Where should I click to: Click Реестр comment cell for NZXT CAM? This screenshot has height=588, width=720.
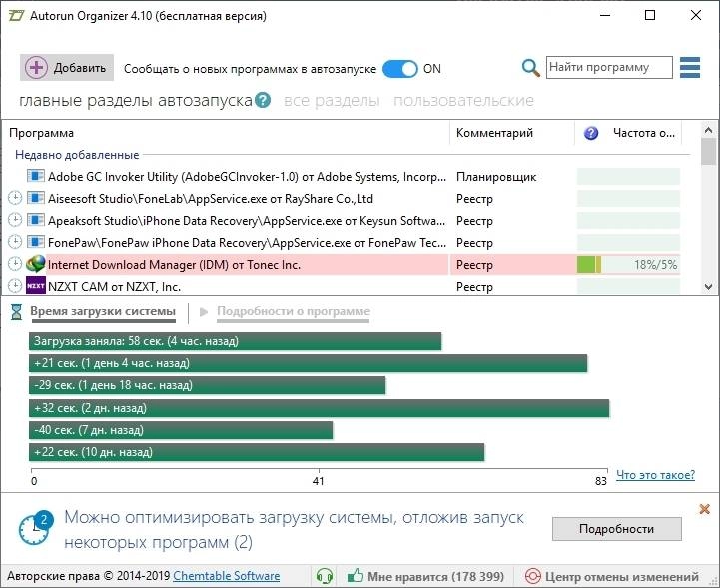(474, 287)
